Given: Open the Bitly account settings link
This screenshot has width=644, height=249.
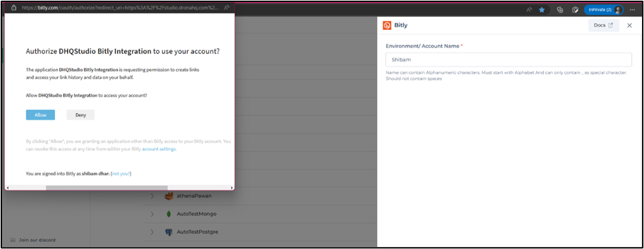Looking at the screenshot, I should click(159, 149).
